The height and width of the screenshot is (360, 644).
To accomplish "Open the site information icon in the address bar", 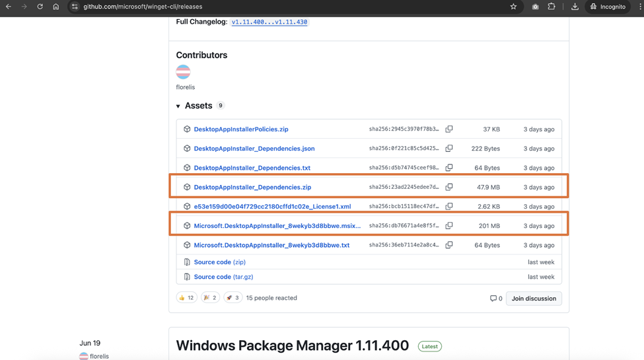I will click(75, 7).
